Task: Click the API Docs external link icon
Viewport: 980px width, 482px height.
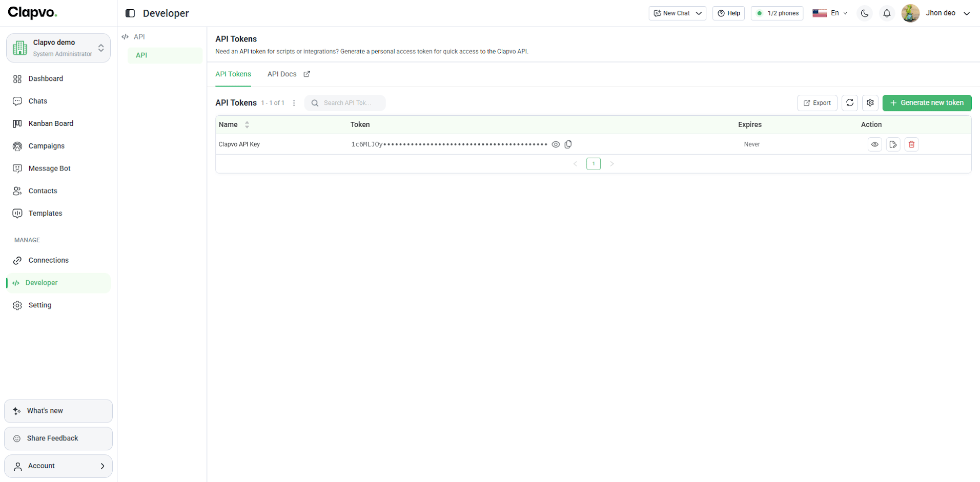Action: point(307,74)
